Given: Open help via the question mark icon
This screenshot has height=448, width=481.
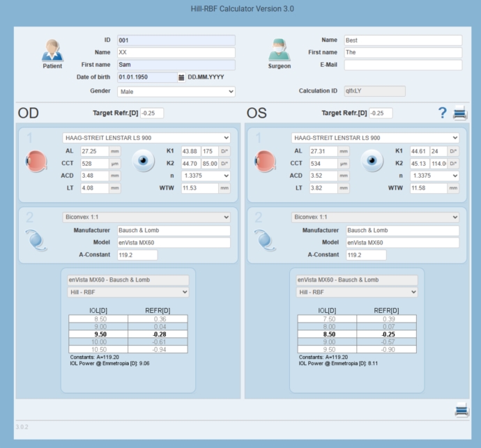Looking at the screenshot, I should [x=441, y=114].
